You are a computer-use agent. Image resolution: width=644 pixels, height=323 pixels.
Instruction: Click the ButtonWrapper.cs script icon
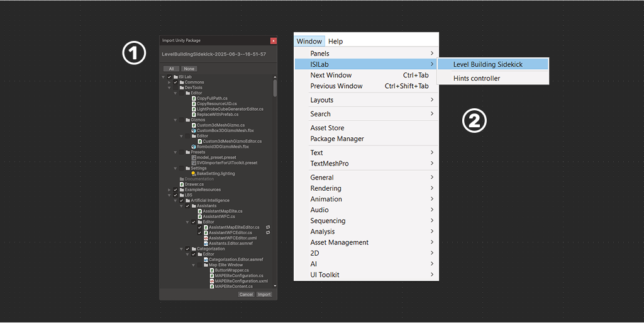coord(212,270)
